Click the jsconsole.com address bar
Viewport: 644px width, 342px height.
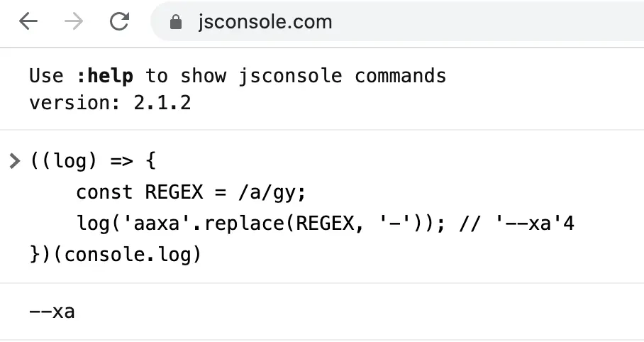(396, 21)
